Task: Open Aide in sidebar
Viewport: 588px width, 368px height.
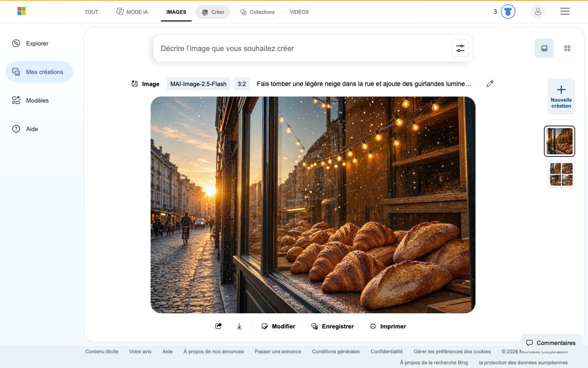Action: [39, 129]
